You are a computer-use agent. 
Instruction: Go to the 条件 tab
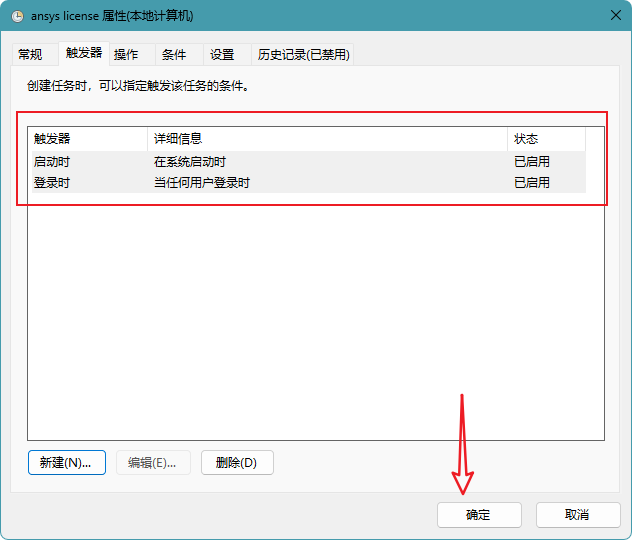click(x=174, y=54)
